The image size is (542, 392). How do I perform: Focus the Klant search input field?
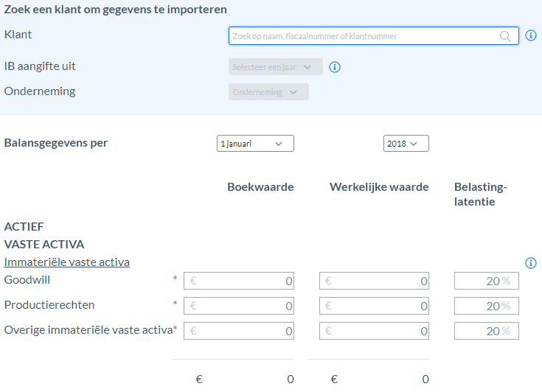pos(373,36)
